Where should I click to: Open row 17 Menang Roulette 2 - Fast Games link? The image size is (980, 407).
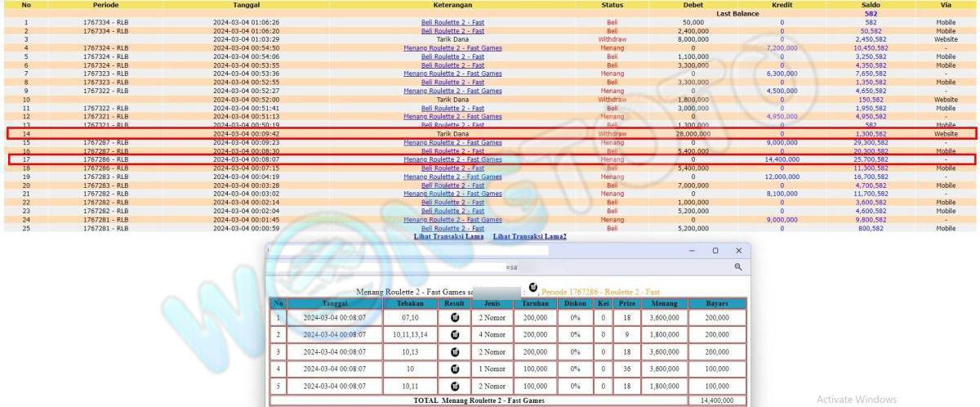tap(452, 159)
